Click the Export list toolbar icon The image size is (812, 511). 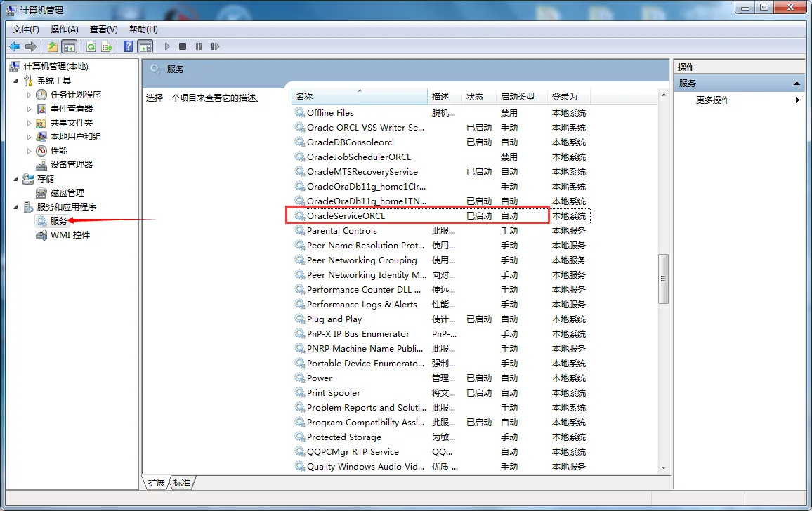[107, 46]
